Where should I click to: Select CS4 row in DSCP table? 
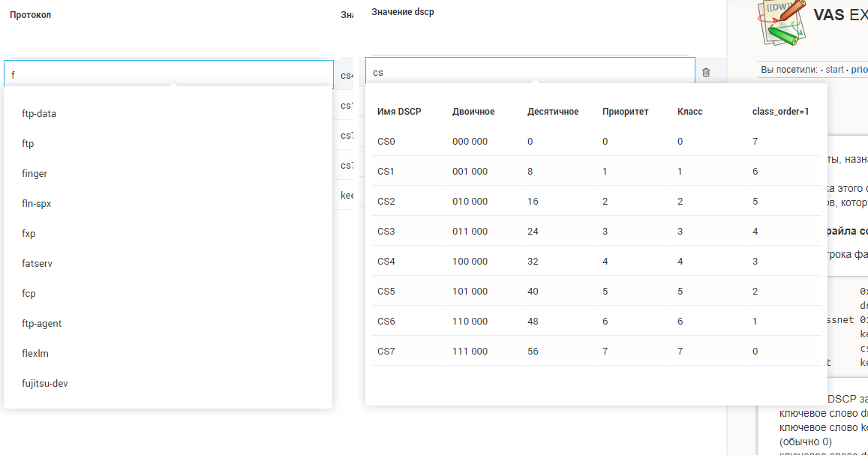point(596,261)
